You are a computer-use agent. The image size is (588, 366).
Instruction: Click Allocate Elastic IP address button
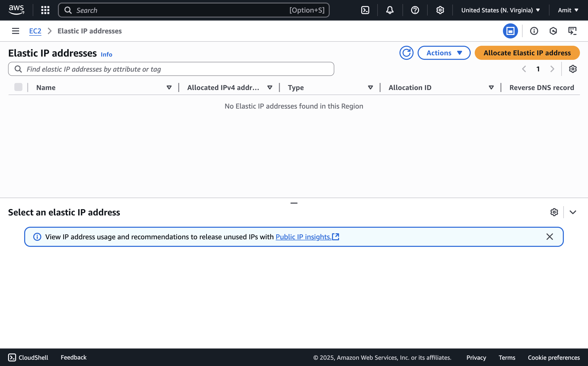(527, 53)
